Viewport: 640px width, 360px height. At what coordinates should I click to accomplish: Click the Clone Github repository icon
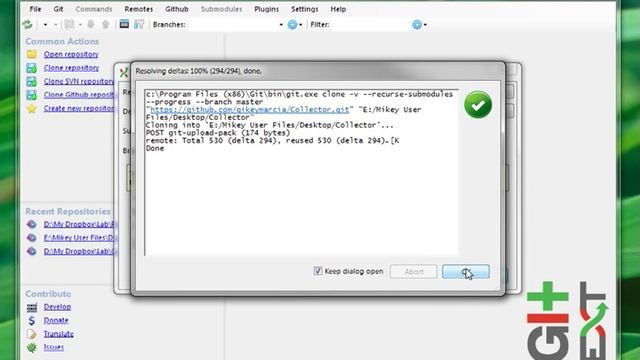pos(31,95)
